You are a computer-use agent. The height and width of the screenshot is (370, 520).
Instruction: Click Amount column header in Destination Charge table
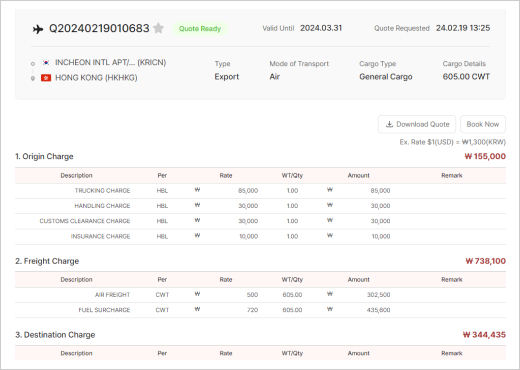point(359,353)
